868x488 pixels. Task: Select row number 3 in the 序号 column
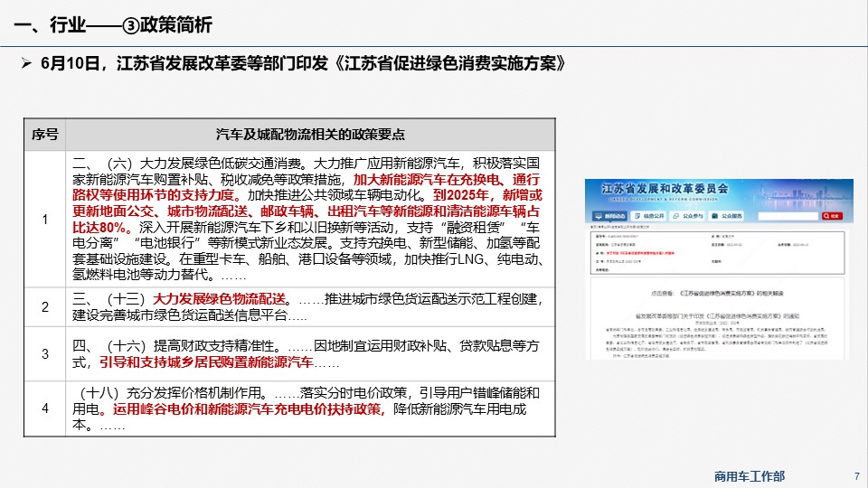tap(45, 354)
